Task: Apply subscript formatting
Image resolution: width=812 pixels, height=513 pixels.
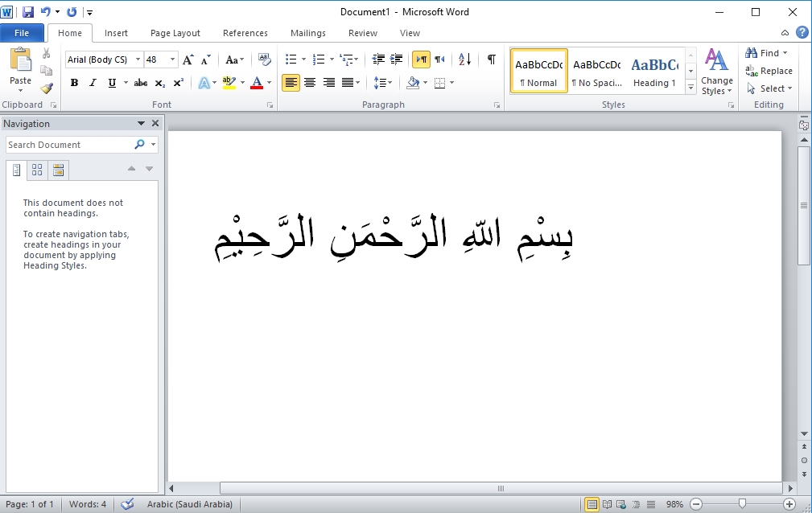Action: (159, 83)
